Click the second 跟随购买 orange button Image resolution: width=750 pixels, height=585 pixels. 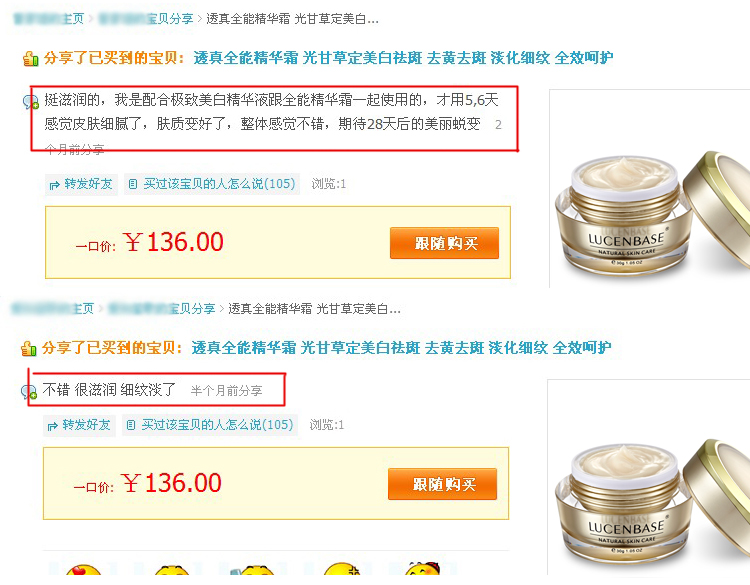pyautogui.click(x=442, y=484)
